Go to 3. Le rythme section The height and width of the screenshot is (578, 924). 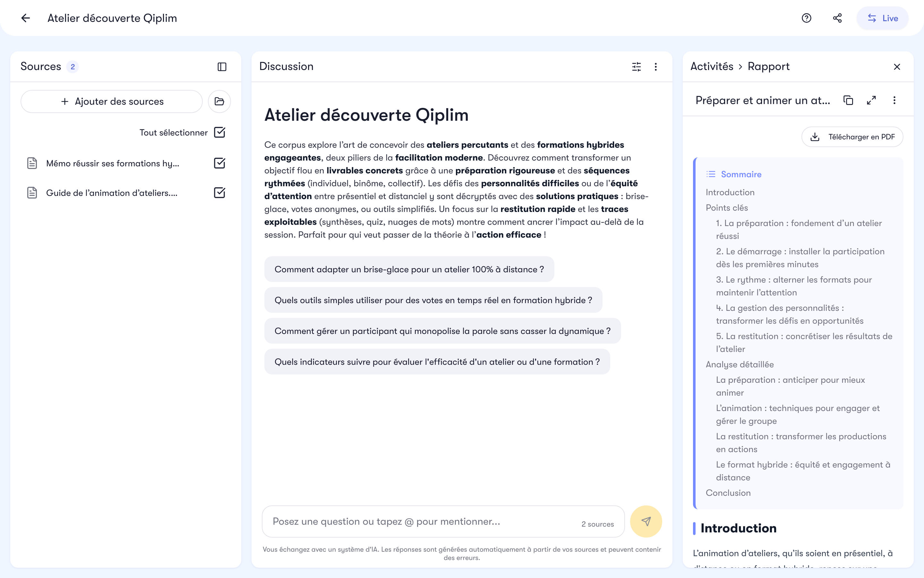point(794,286)
